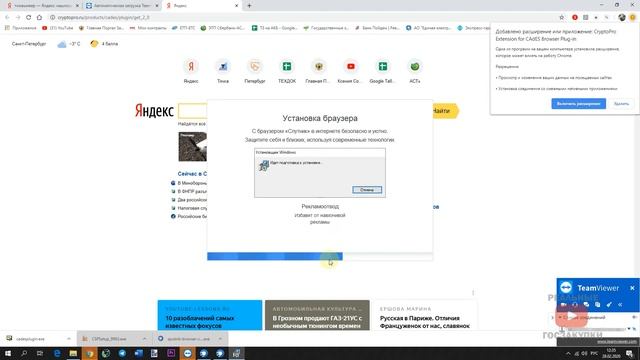Open the Мои контракты bookmark

(148, 28)
